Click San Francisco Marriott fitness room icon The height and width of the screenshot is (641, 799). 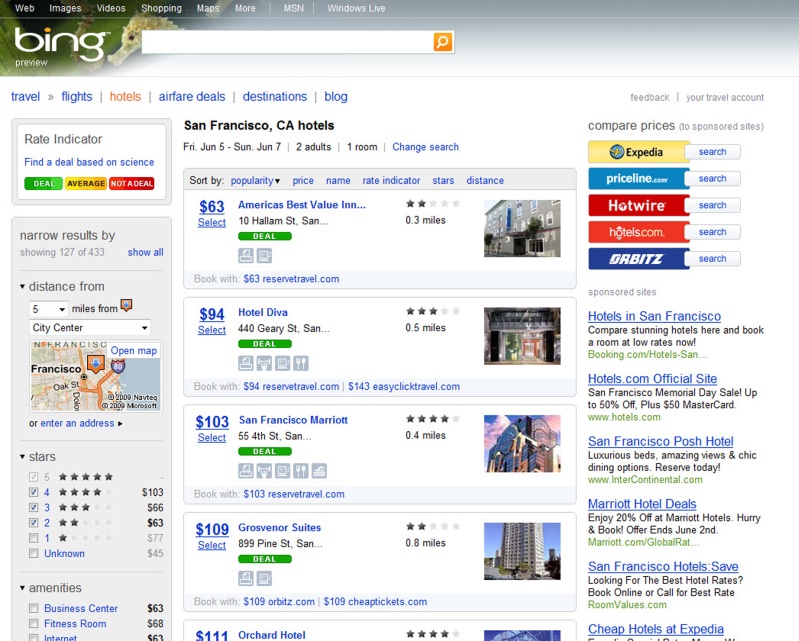click(264, 470)
